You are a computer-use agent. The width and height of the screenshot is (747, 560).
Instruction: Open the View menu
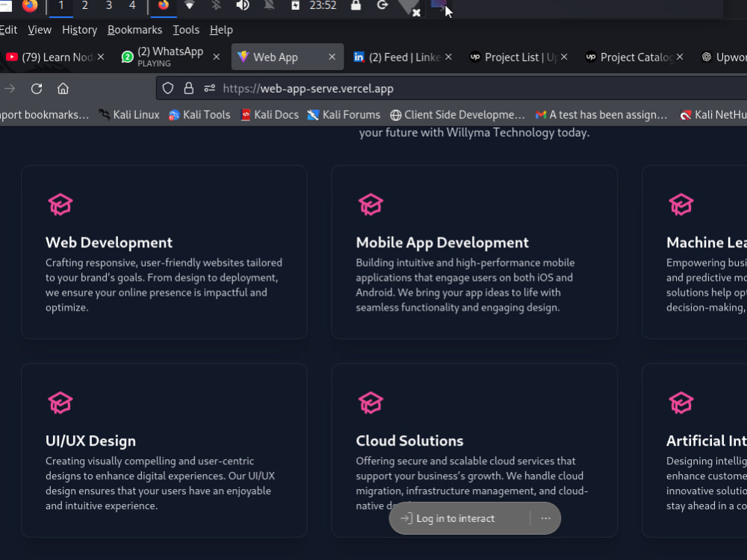point(40,30)
